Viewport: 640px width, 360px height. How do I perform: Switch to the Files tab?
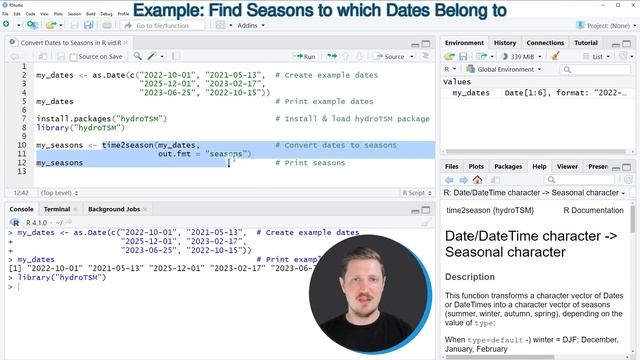click(451, 167)
